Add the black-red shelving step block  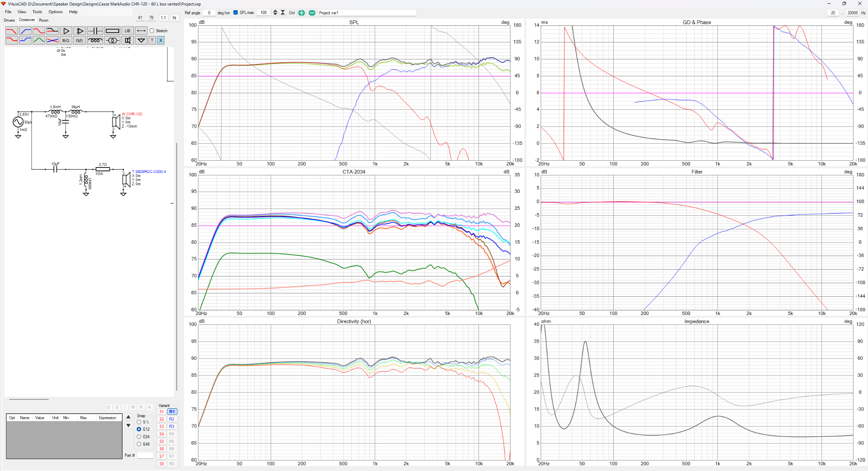tap(53, 31)
